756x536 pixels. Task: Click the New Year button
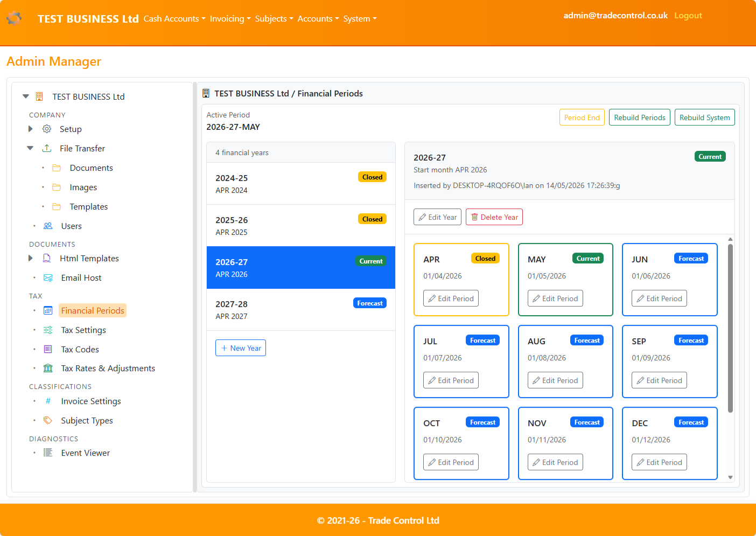(241, 348)
